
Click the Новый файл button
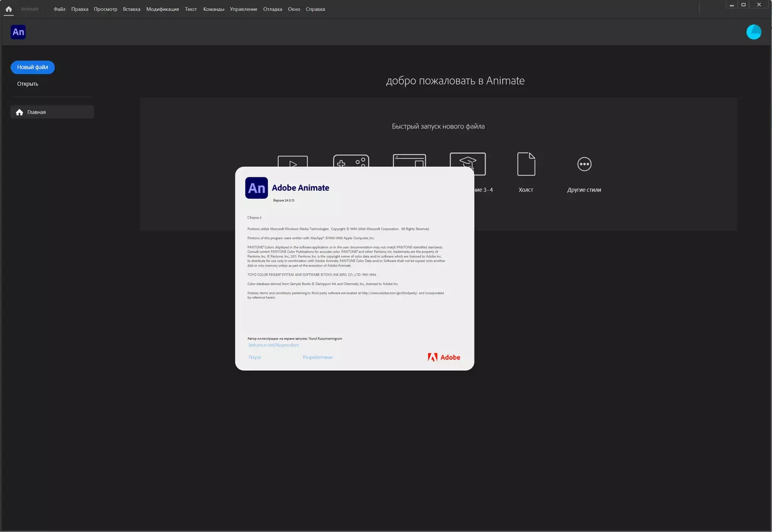coord(32,67)
